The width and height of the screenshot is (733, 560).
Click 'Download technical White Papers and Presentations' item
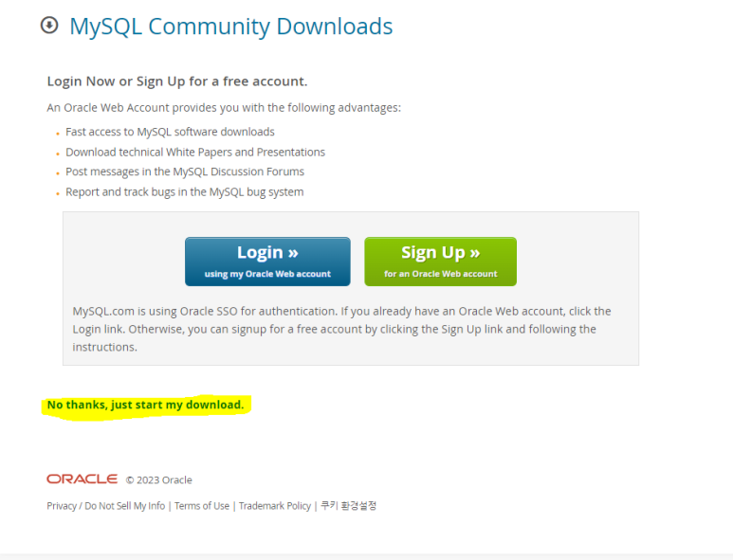click(195, 153)
